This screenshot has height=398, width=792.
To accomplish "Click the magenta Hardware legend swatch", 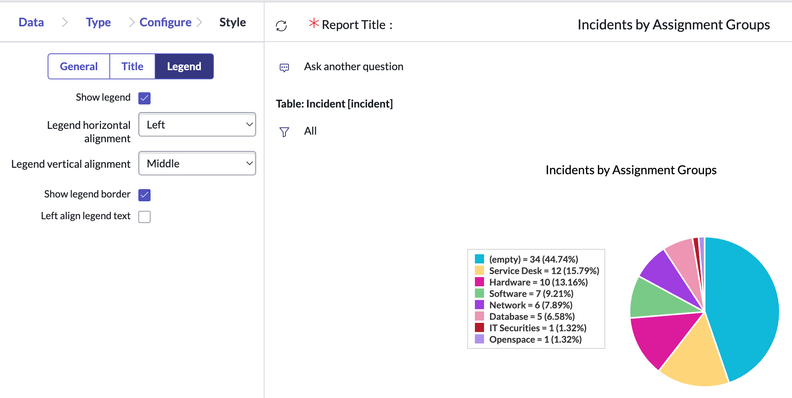I will (x=479, y=282).
